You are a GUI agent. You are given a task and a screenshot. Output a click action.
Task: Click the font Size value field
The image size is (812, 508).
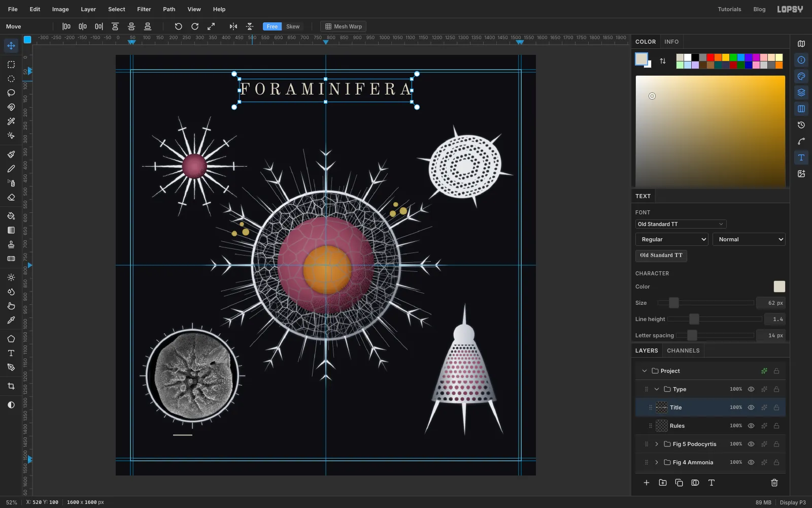tap(770, 303)
